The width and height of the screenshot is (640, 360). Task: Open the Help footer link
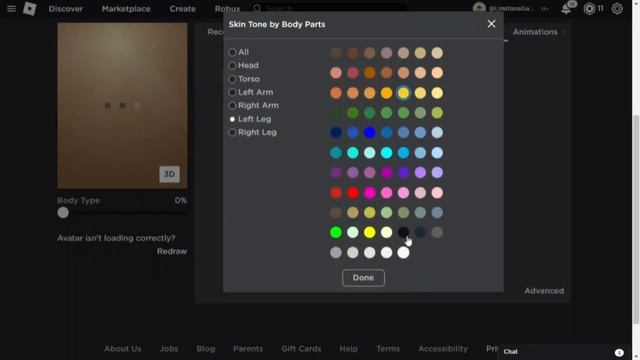(349, 349)
